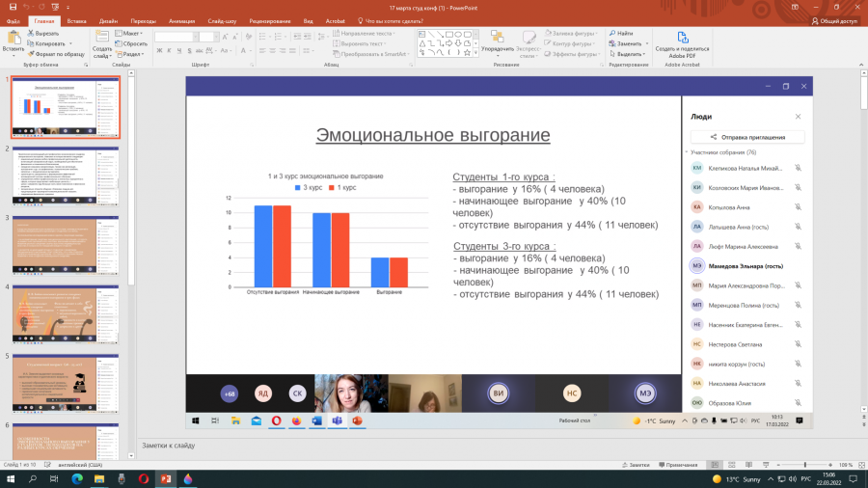Switch to the Вставка ribbon tab
The image size is (868, 488).
pos(76,21)
